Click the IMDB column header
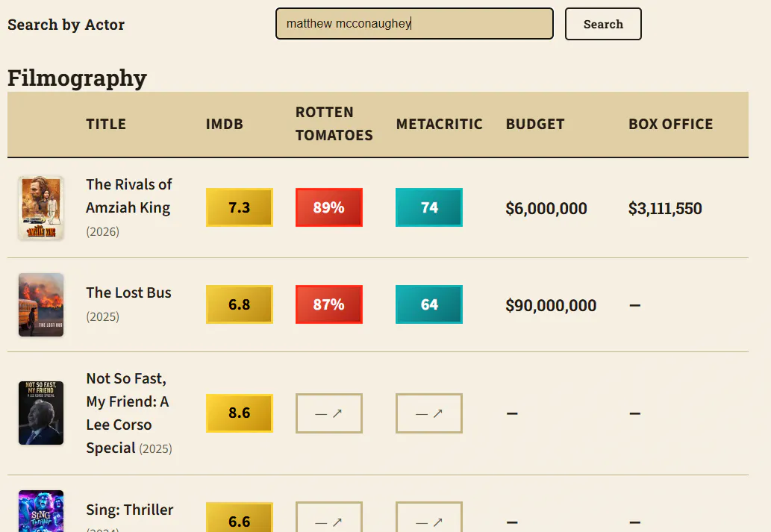This screenshot has width=771, height=532. click(224, 124)
